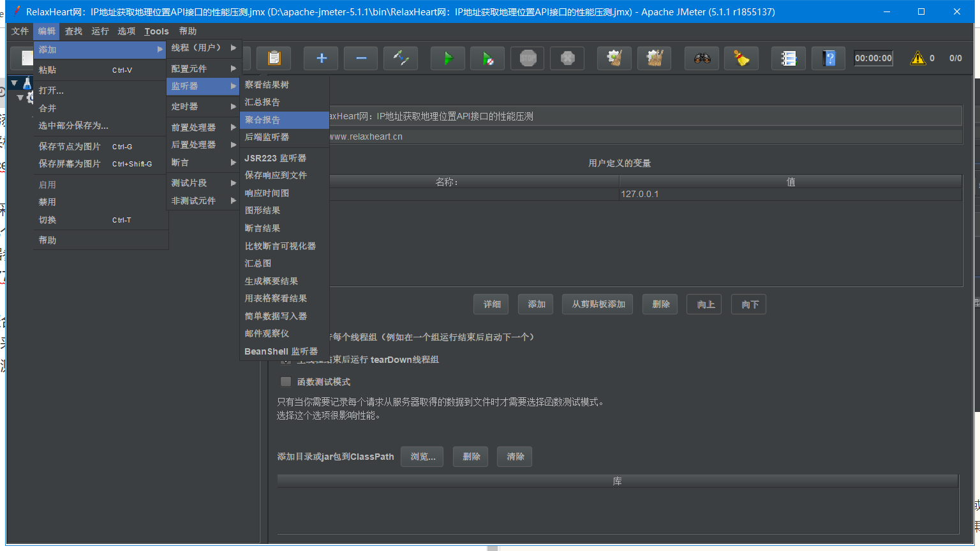Open the 选项 menu
This screenshot has width=980, height=551.
tap(126, 31)
